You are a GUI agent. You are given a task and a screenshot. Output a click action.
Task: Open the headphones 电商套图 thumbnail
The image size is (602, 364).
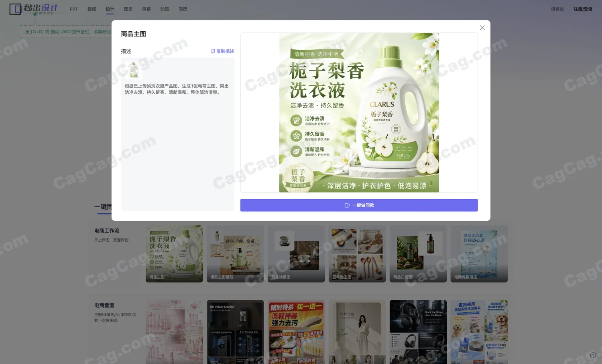click(x=418, y=332)
